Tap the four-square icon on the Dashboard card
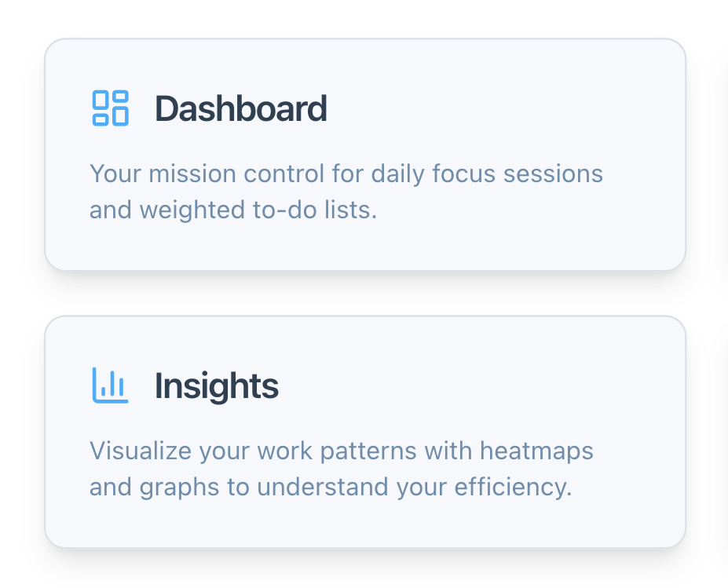This screenshot has height=588, width=728. click(x=110, y=108)
